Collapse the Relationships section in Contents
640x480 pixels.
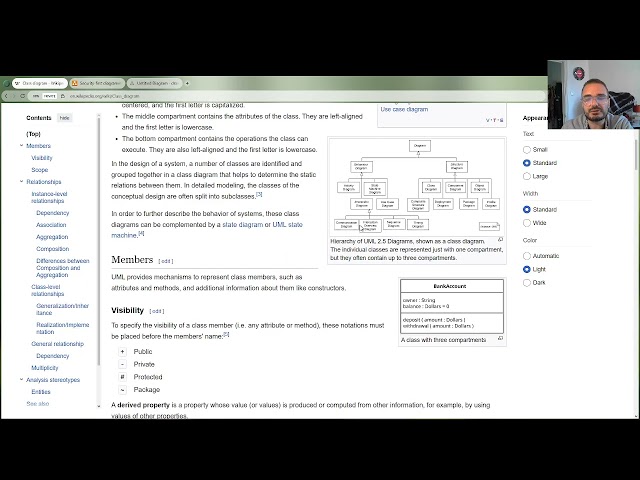click(22, 181)
